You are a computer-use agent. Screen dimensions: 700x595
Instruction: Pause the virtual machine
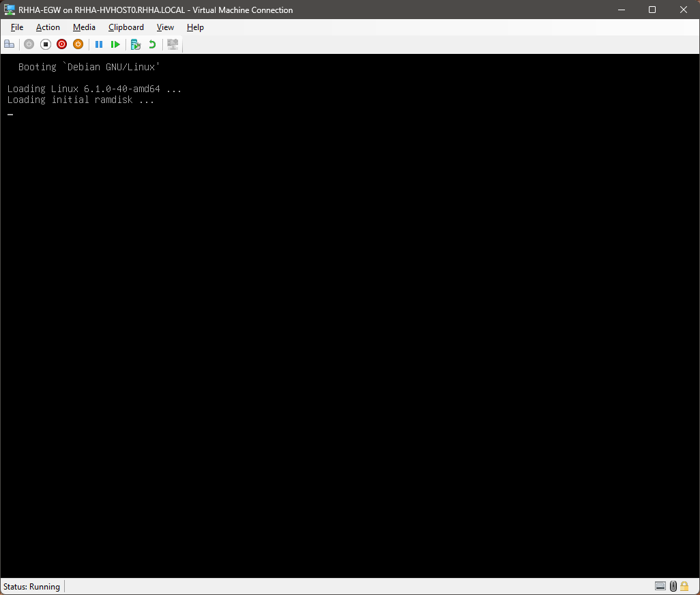(x=99, y=44)
